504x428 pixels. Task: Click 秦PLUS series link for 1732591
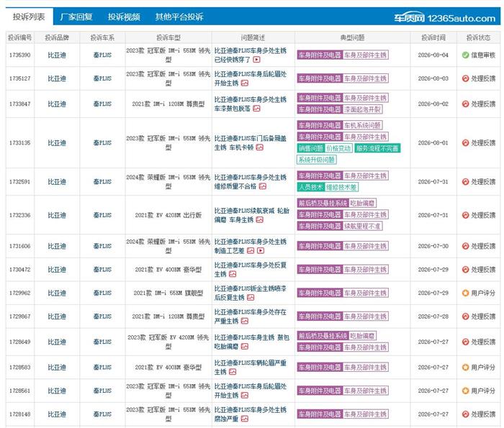102,182
